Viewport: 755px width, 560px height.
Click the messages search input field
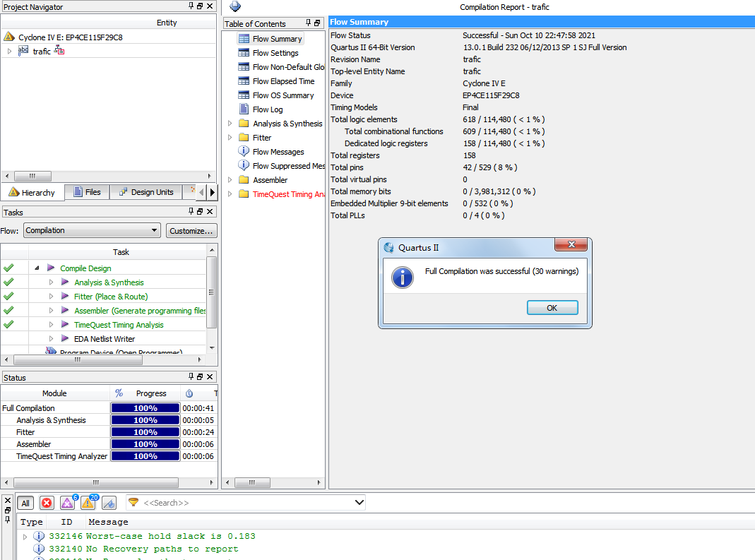tap(247, 503)
